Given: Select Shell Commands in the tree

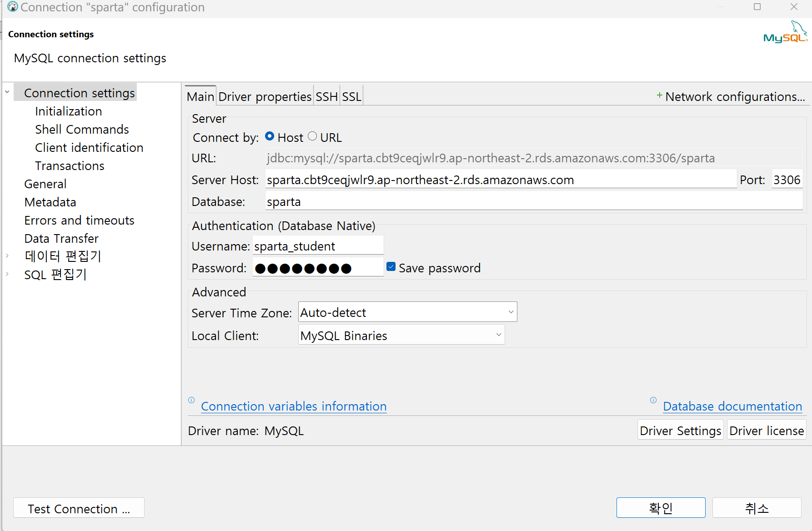Looking at the screenshot, I should tap(82, 129).
